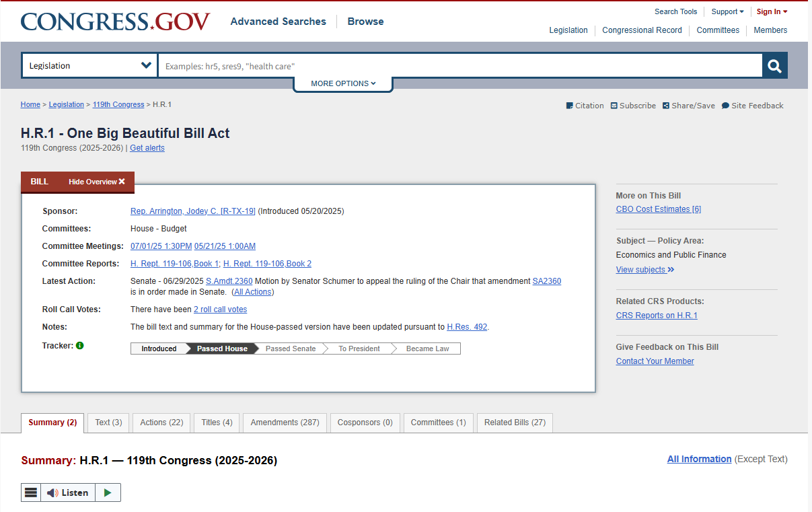Click the Listen speaker button
Screen dimensions: 812x512
pyautogui.click(x=68, y=492)
